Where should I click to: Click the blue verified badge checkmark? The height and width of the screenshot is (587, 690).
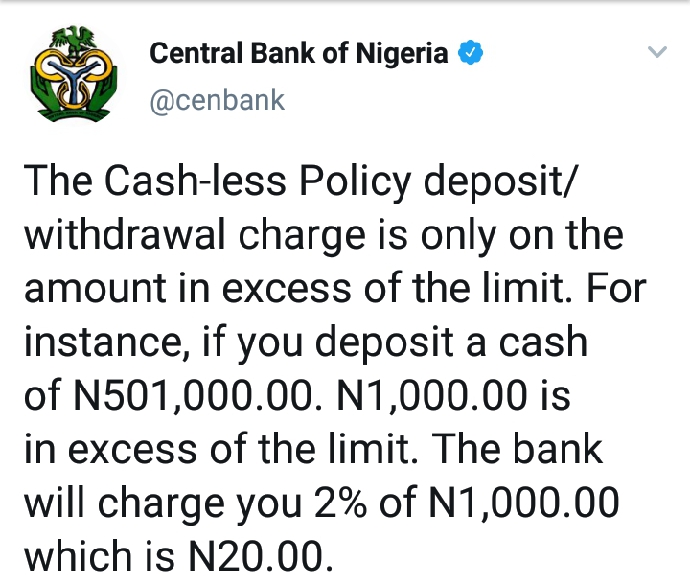pyautogui.click(x=470, y=53)
